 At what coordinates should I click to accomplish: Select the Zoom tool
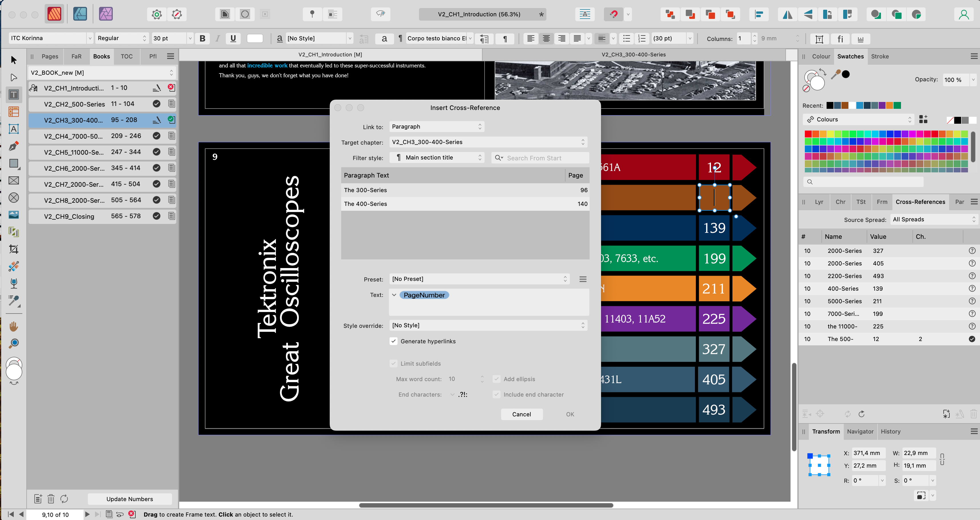coord(14,343)
